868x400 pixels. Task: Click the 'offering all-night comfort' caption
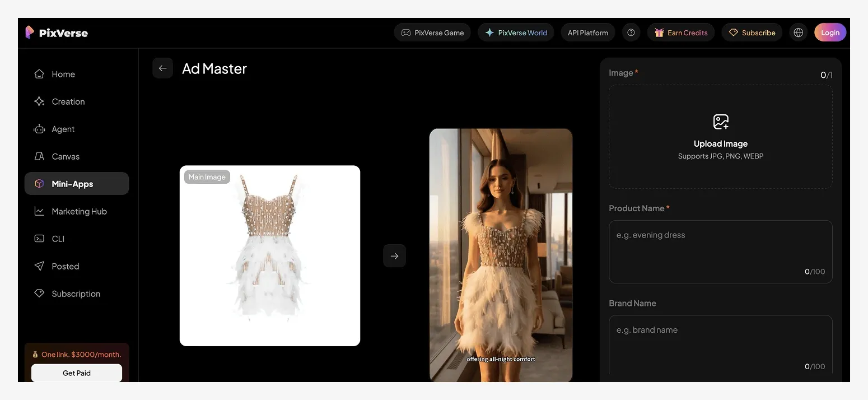501,359
